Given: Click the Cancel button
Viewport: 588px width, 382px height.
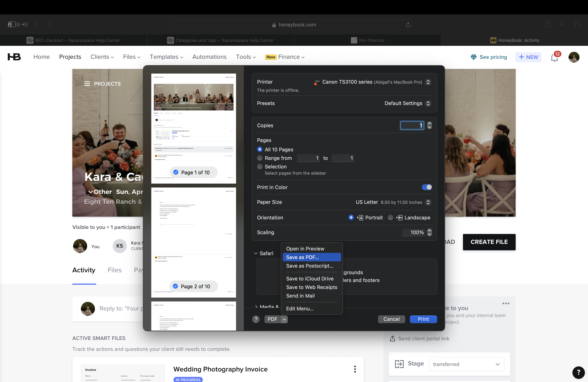Looking at the screenshot, I should (x=391, y=319).
